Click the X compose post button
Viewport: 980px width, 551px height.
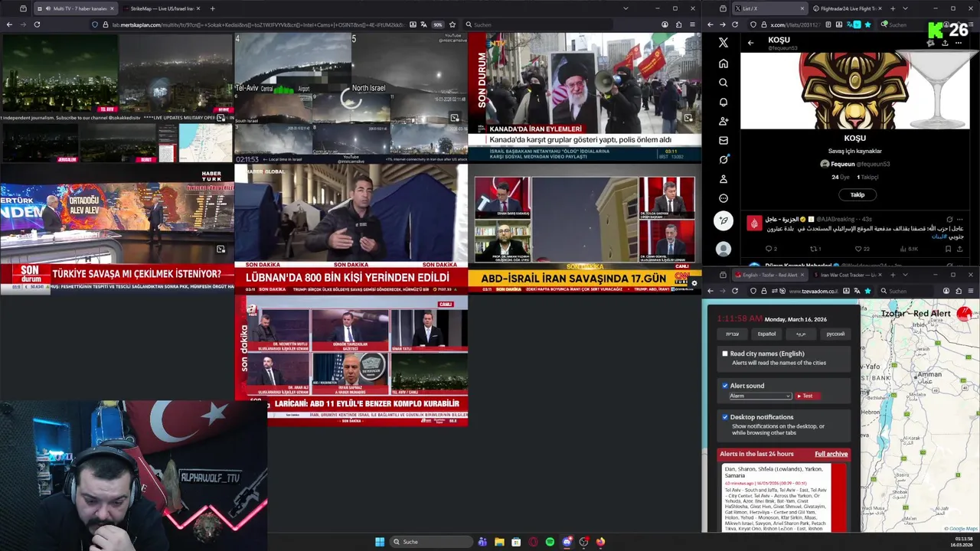click(724, 221)
